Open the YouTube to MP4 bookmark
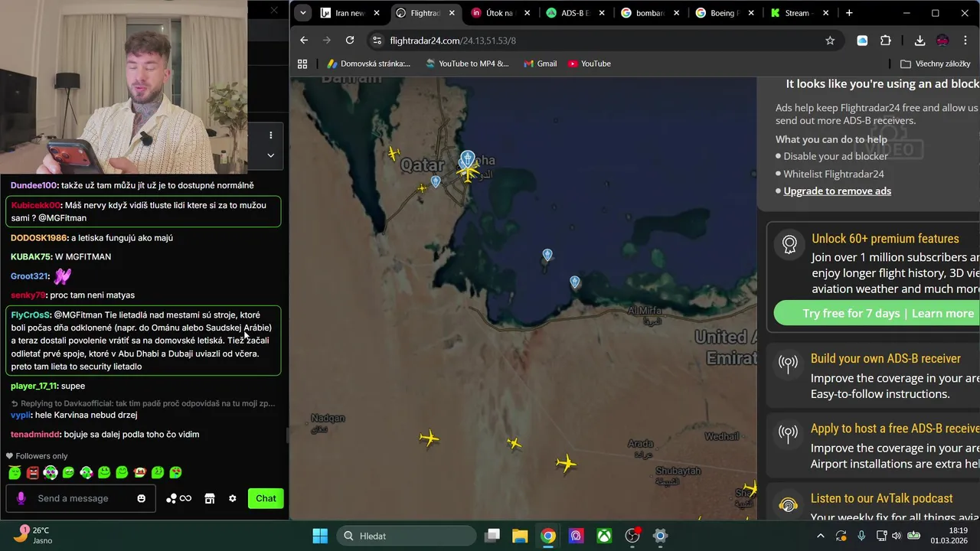Viewport: 980px width, 551px height. click(467, 64)
